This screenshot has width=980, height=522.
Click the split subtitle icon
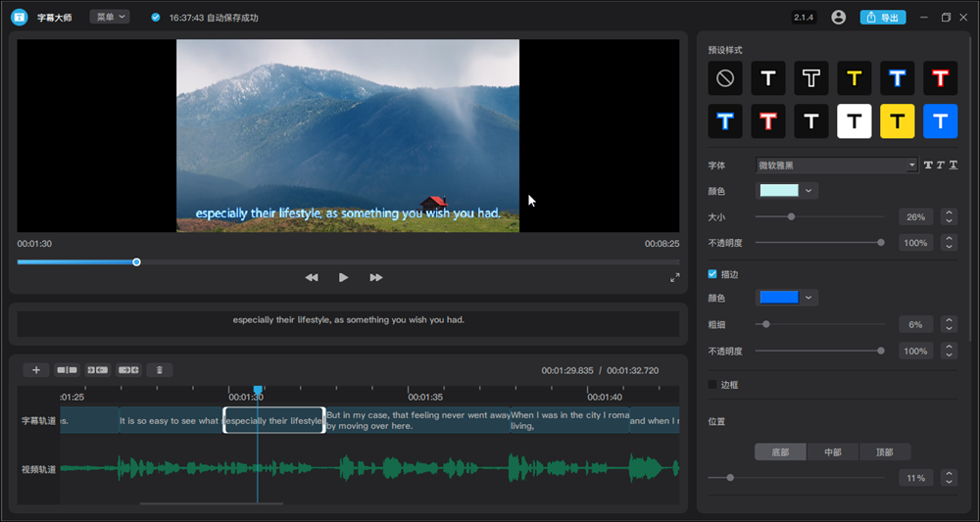(67, 370)
